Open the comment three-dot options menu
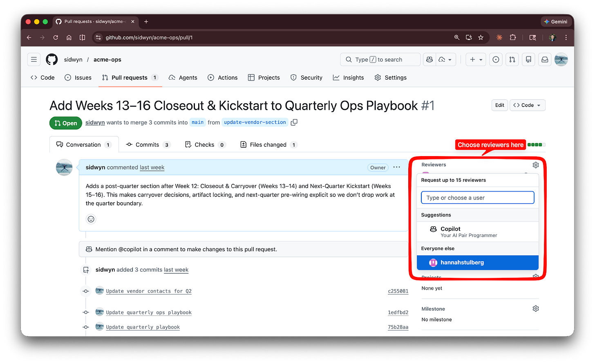 pyautogui.click(x=396, y=167)
